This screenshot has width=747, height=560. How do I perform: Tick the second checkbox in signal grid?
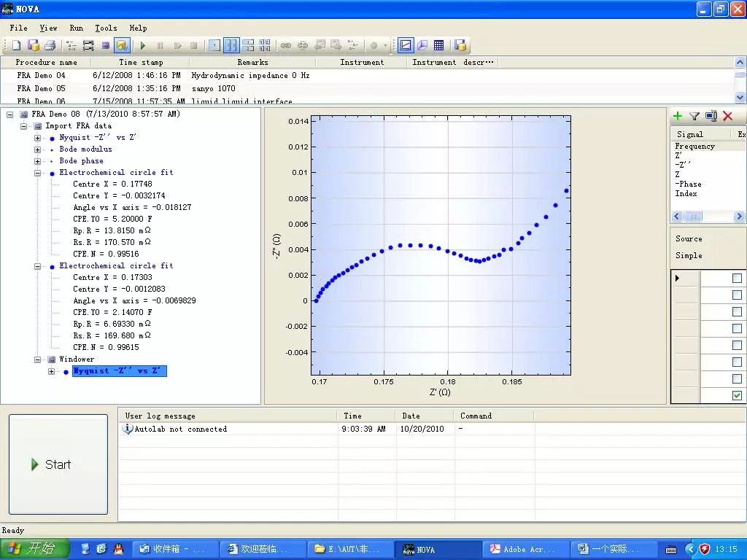[x=737, y=295]
